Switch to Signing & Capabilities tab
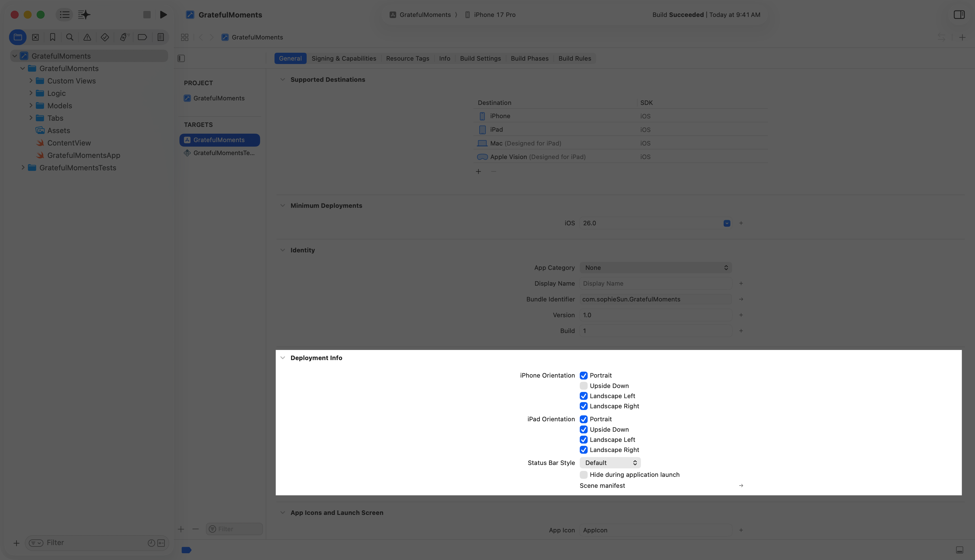The height and width of the screenshot is (560, 975). [x=344, y=58]
